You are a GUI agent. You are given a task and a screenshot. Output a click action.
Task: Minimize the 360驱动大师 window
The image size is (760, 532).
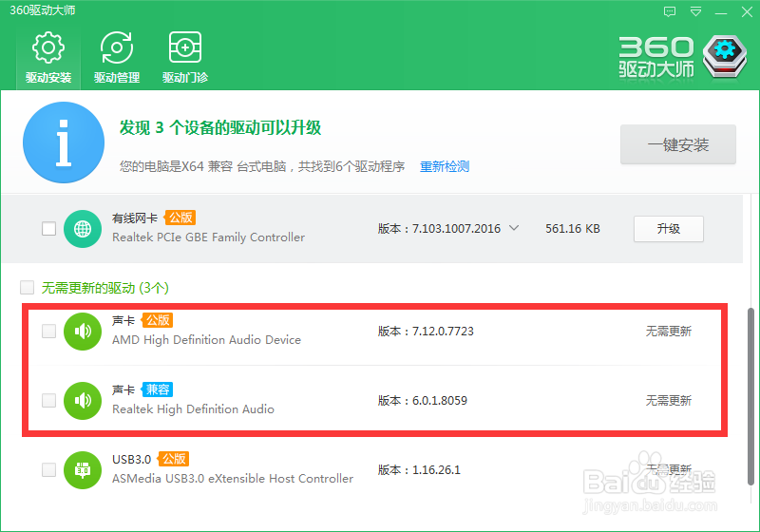pos(721,12)
